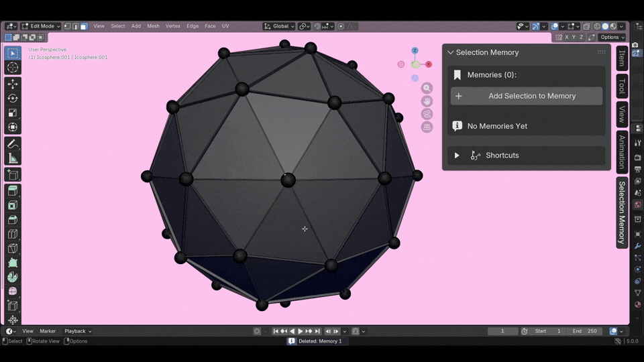This screenshot has height=362, width=644.
Task: Click the Pan hand viewport icon
Action: (427, 101)
